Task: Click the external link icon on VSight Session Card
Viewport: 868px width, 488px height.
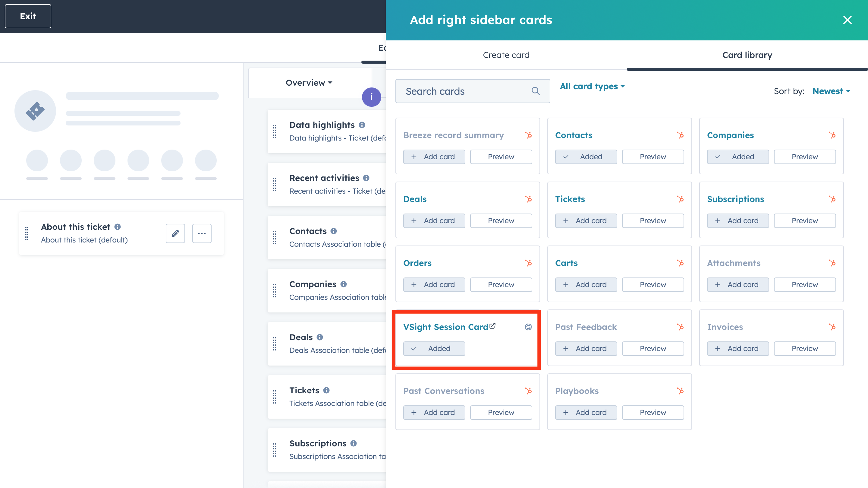Action: (x=492, y=326)
